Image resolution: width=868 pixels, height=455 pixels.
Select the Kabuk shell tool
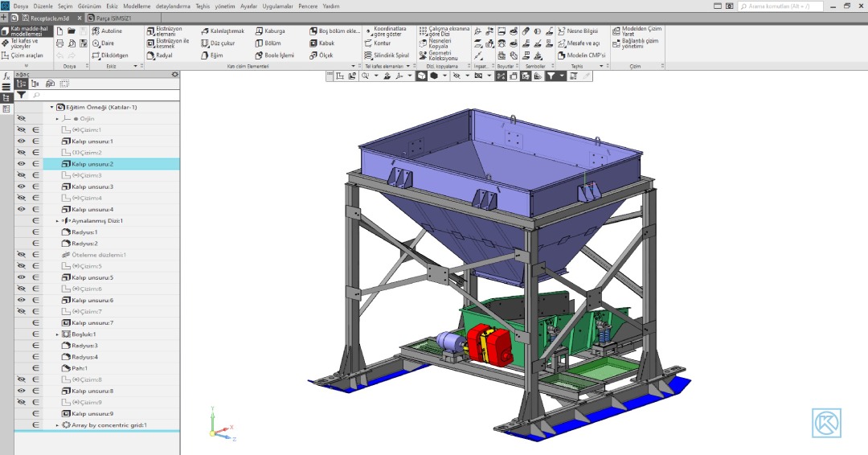pos(322,43)
